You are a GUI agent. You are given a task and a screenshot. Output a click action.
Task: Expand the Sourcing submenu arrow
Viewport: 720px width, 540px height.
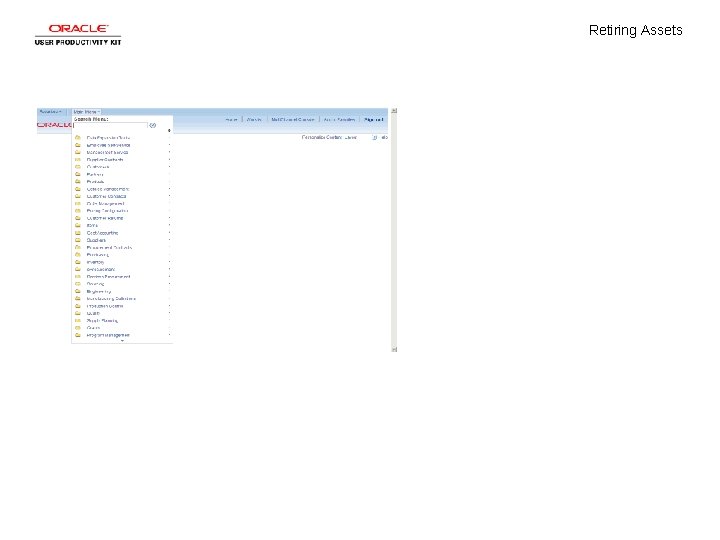169,284
